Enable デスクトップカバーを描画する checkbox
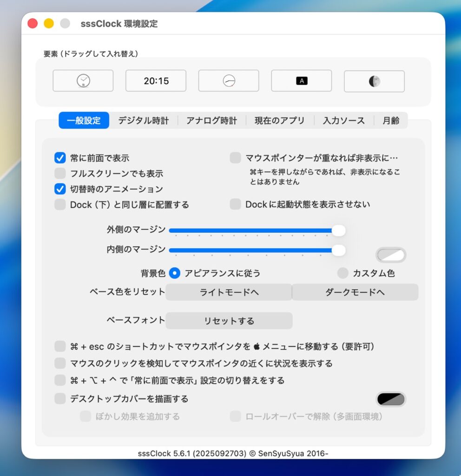 60,398
